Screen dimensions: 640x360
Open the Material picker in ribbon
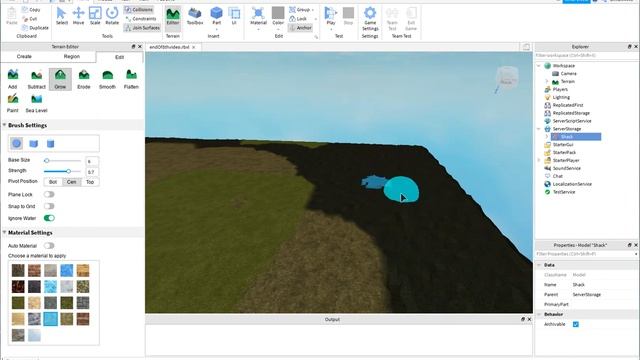tap(258, 18)
